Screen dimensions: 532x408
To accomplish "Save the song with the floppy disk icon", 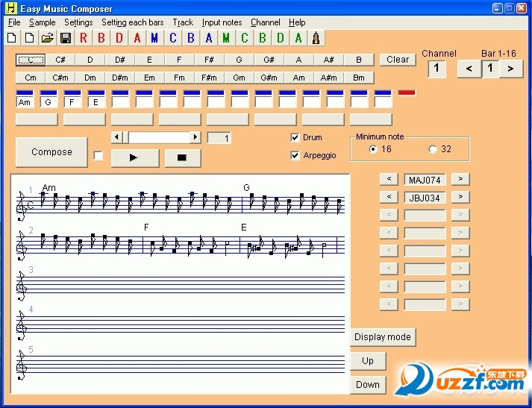I will pyautogui.click(x=66, y=38).
